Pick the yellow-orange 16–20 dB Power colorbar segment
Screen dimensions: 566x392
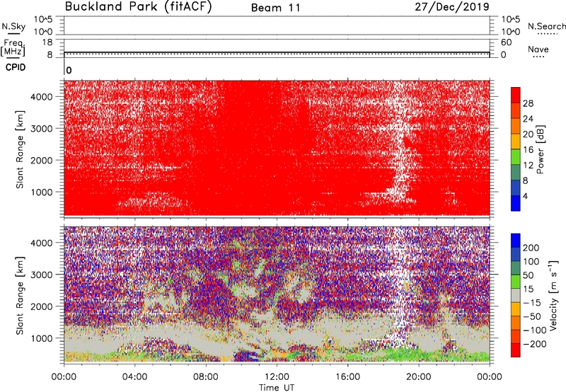click(516, 142)
